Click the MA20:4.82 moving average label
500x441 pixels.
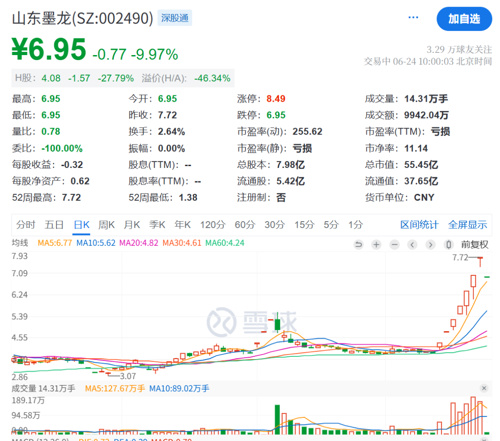[139, 243]
